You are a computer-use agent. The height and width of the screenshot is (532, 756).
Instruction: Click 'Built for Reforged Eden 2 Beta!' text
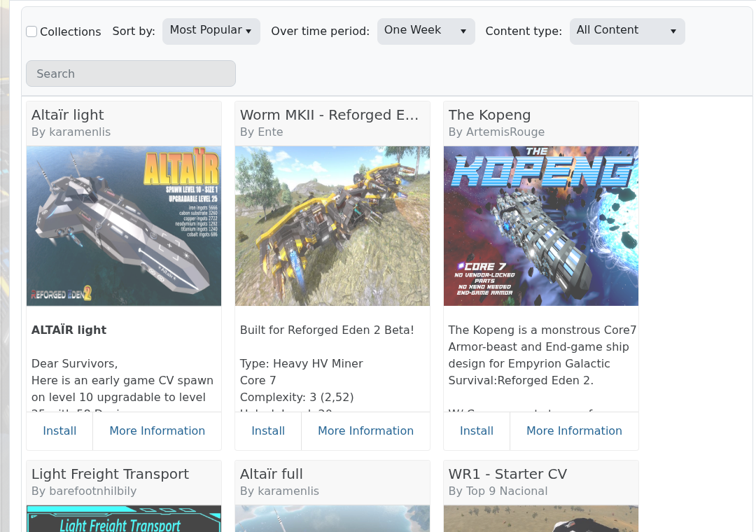click(327, 330)
